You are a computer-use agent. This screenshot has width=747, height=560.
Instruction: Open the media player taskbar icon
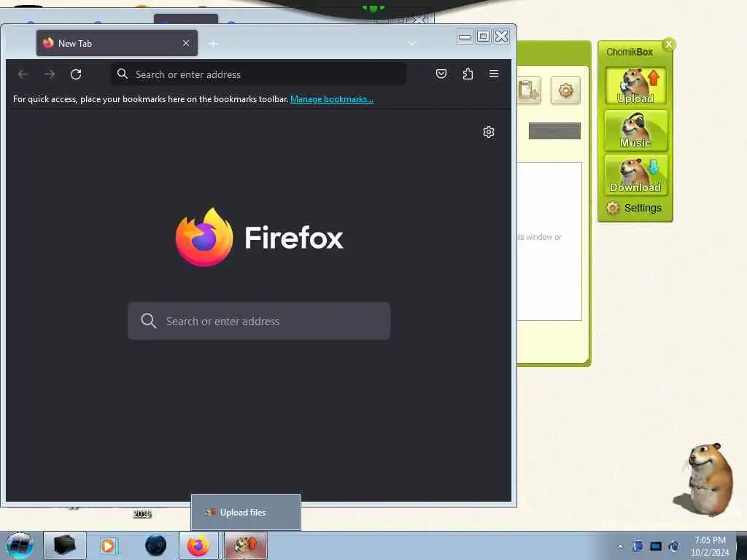click(109, 545)
